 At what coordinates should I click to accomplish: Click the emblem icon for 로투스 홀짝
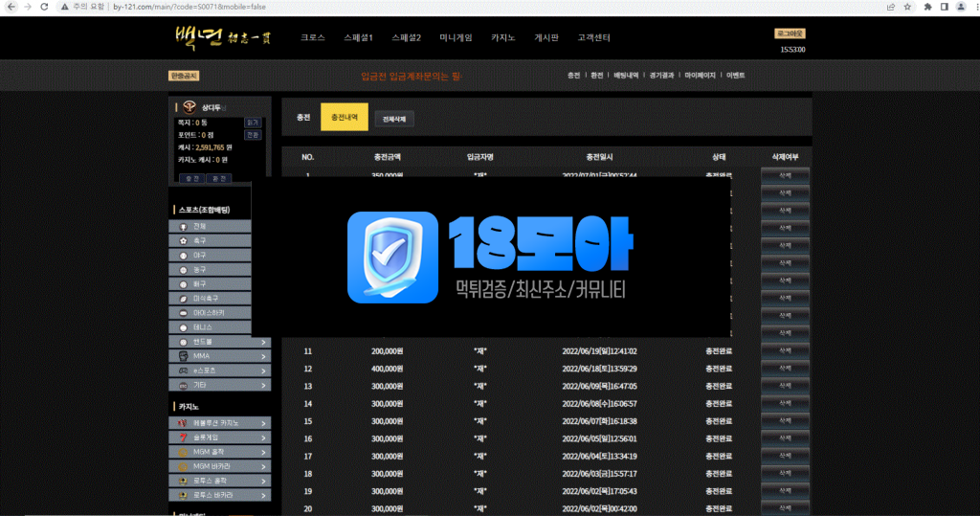tap(183, 481)
